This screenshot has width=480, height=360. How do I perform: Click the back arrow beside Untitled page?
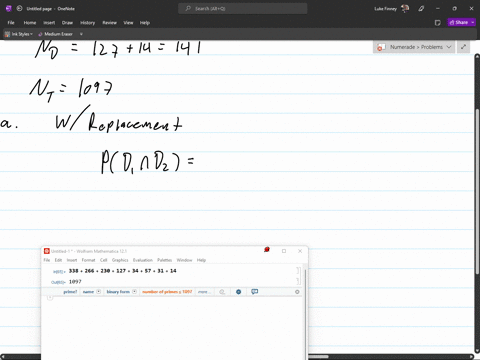point(19,9)
